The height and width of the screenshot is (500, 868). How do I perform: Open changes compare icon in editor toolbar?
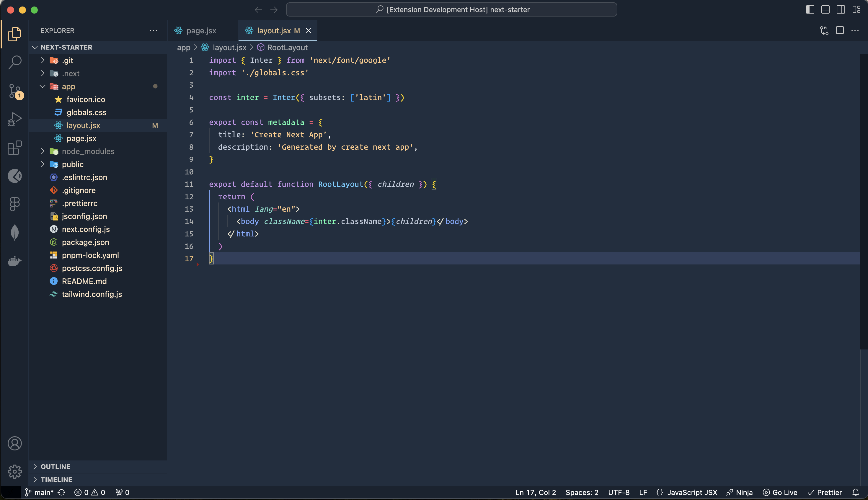[824, 31]
